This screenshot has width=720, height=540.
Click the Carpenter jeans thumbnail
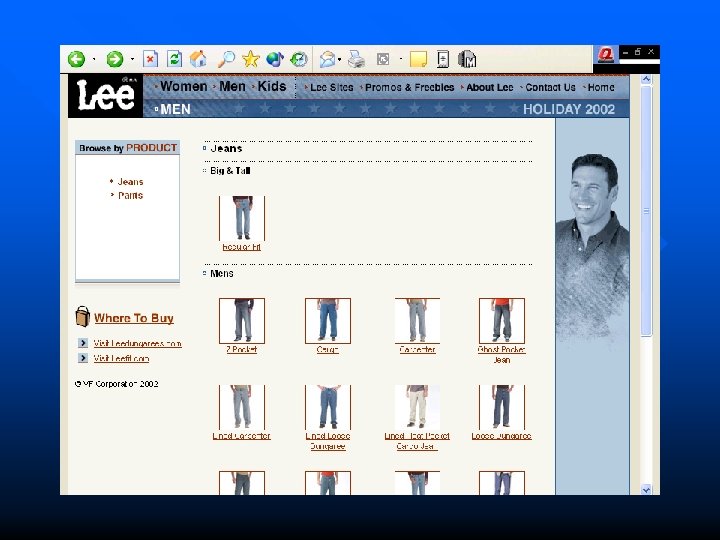(417, 321)
